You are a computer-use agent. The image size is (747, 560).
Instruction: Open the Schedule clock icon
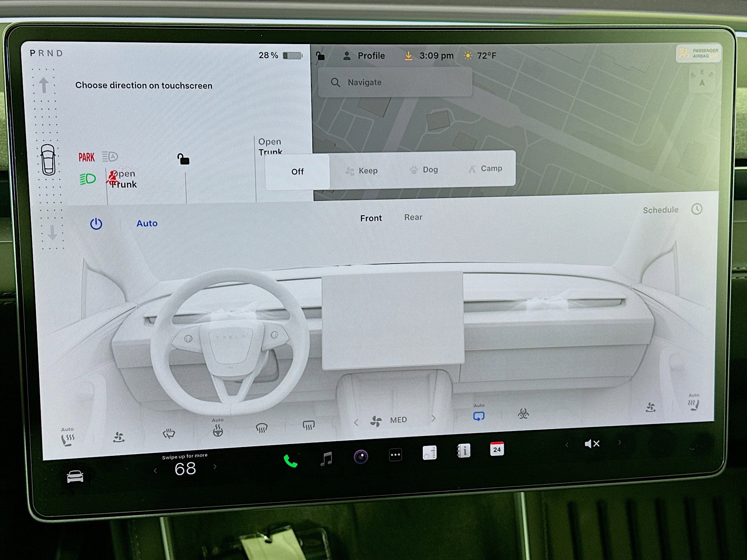tap(697, 209)
